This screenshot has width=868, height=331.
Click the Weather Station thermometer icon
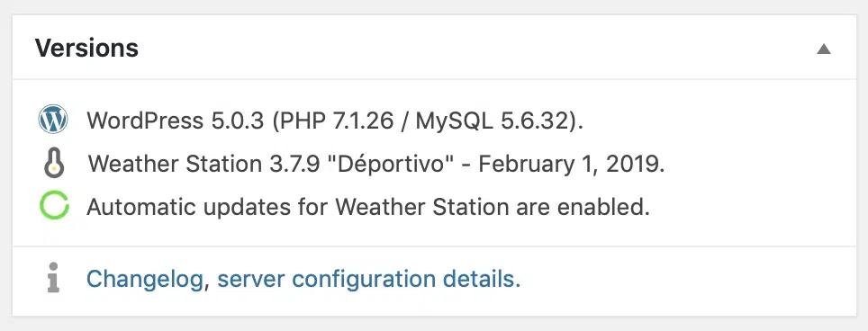(54, 164)
